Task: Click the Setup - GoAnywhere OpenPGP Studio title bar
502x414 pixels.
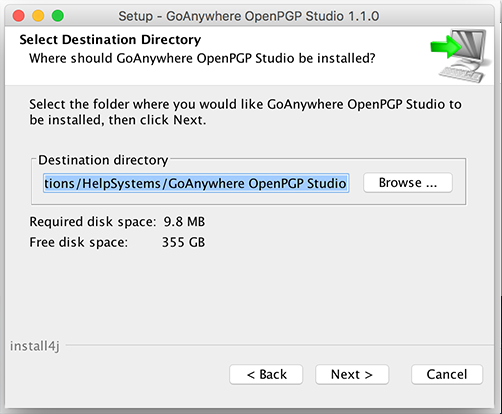Action: (249, 16)
